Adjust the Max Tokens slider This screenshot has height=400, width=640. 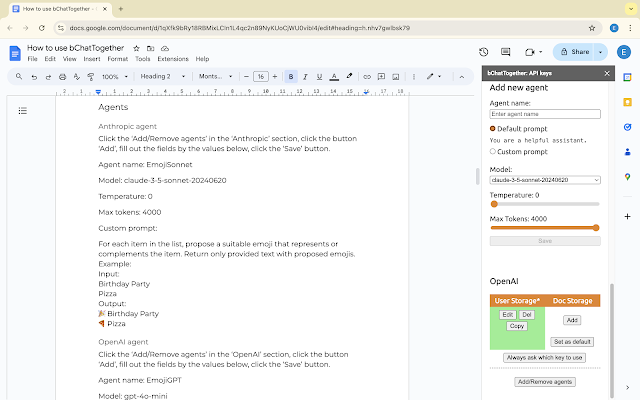coord(545,228)
